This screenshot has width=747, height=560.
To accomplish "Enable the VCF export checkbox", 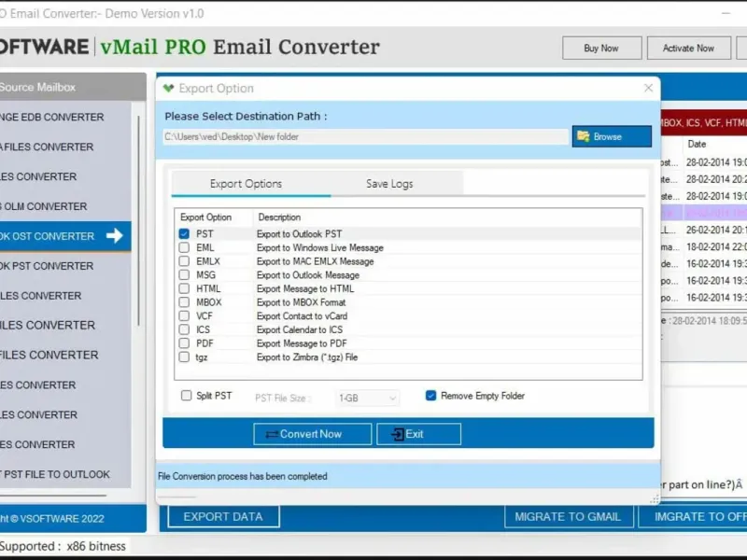I will pos(184,315).
